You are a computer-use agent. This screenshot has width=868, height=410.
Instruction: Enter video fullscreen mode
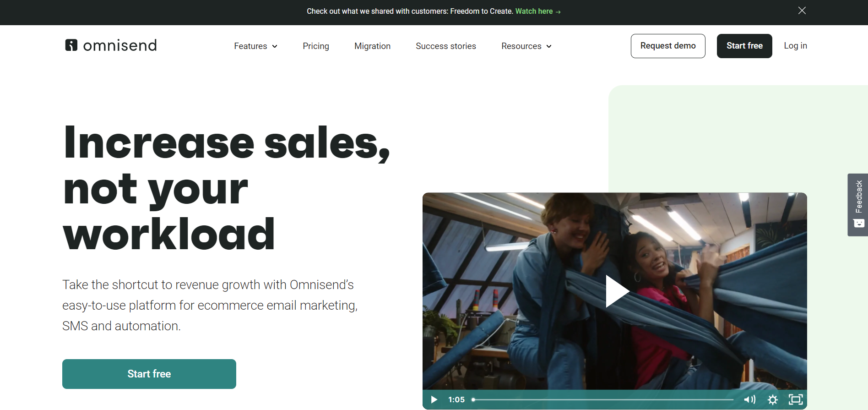coord(796,399)
